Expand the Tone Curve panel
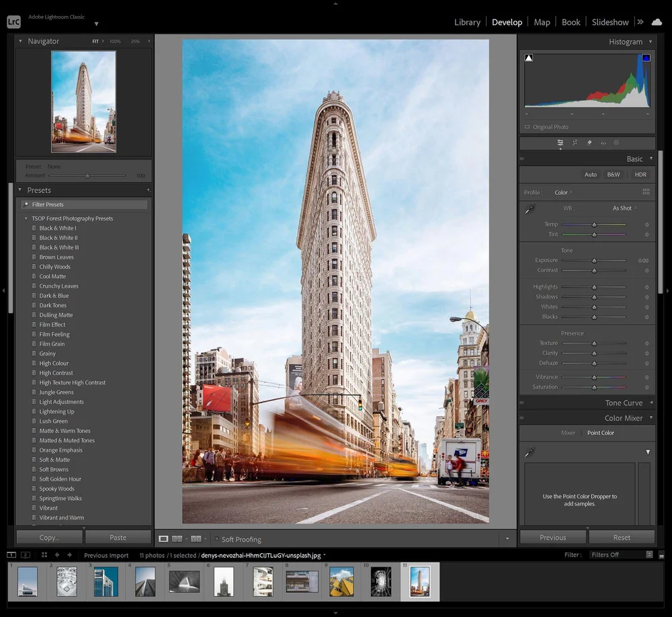 (650, 403)
